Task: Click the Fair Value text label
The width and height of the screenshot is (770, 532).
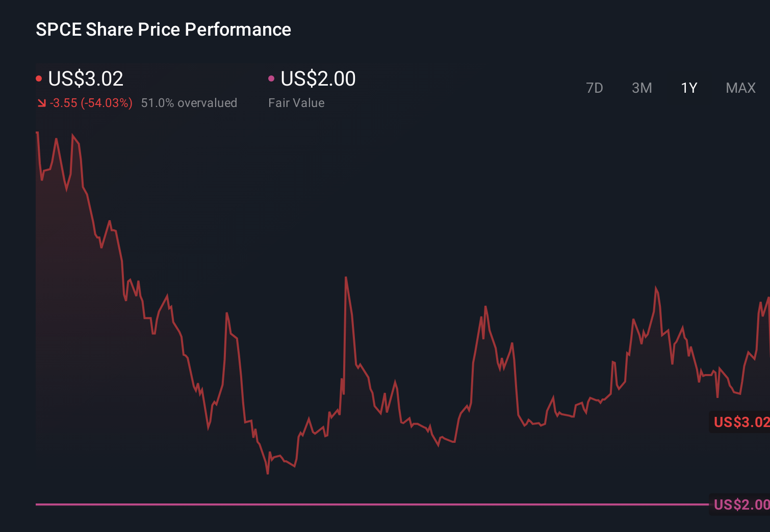Action: (x=296, y=102)
